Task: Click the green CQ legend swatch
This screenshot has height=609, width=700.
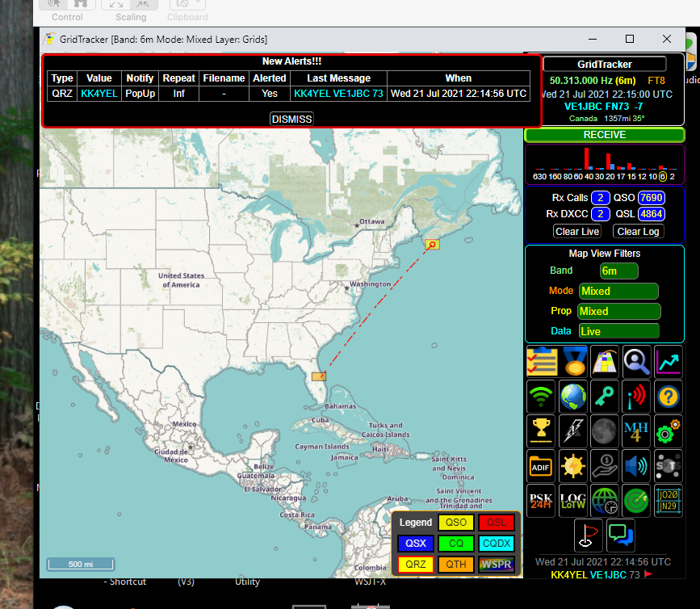Action: click(456, 544)
